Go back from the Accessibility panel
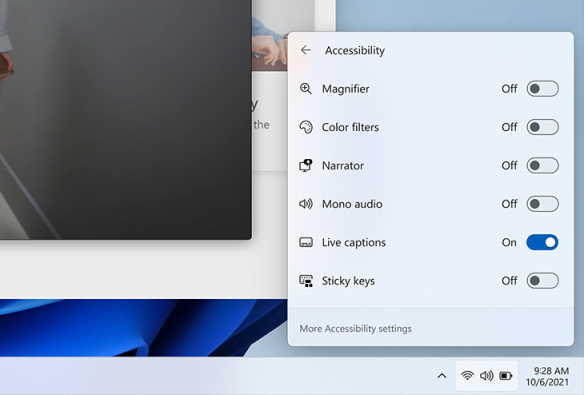Viewport: 584px width, 395px height. click(306, 50)
